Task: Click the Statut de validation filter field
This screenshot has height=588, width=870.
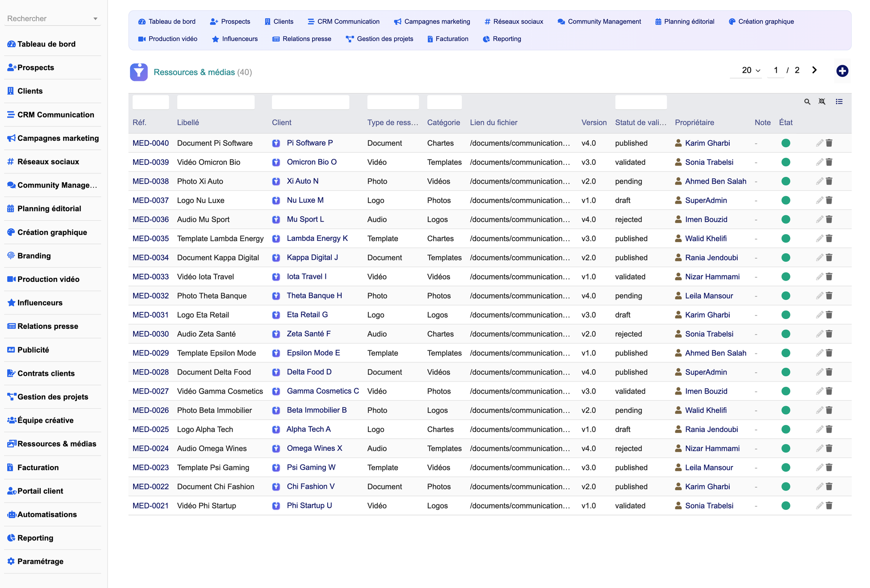Action: coord(641,102)
